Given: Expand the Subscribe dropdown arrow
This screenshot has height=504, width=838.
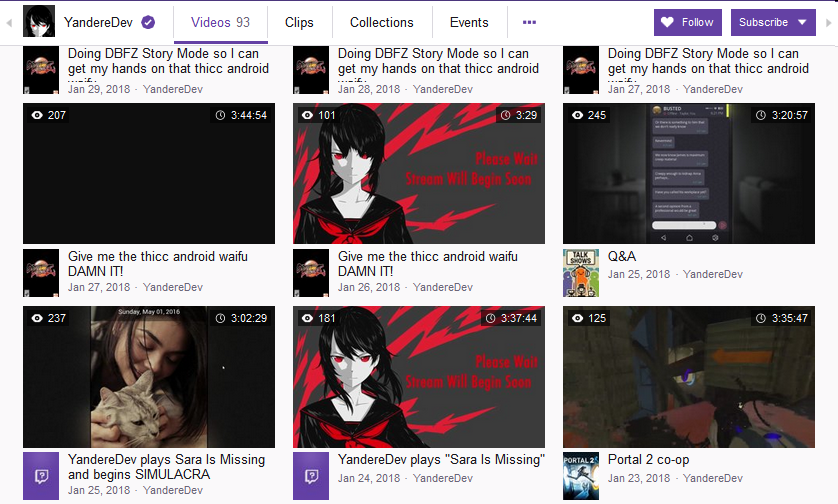Looking at the screenshot, I should (x=802, y=22).
